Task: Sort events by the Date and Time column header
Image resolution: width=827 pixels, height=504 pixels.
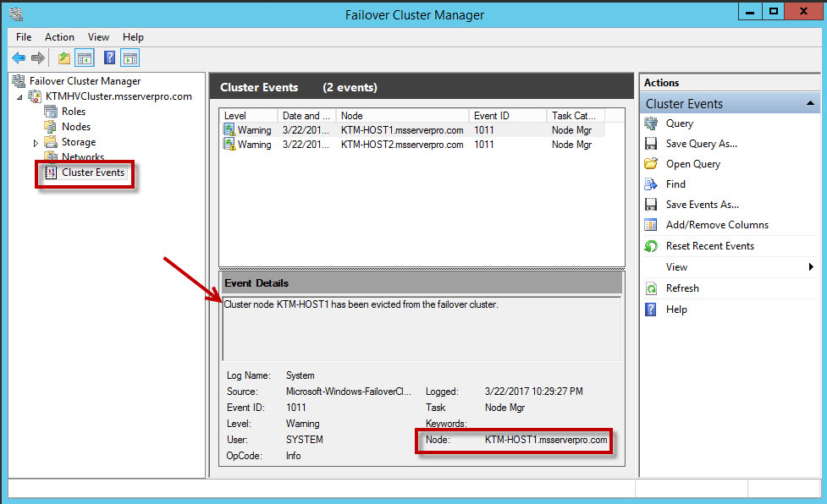Action: click(306, 115)
